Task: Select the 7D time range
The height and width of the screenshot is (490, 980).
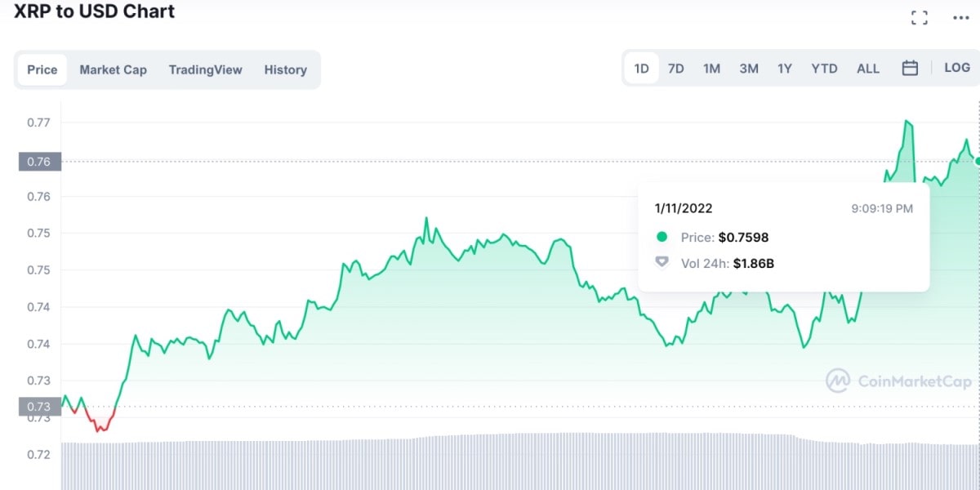Action: [676, 69]
